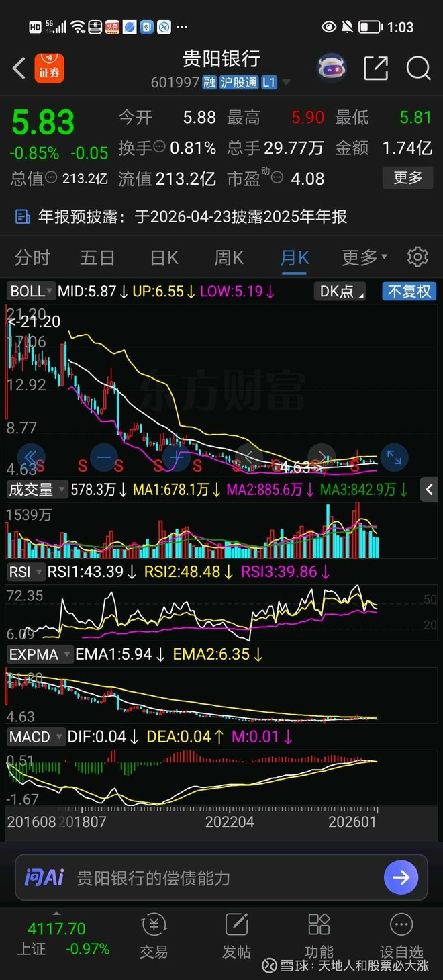Switch to 日K tab
This screenshot has height=980, width=443.
coord(164,257)
